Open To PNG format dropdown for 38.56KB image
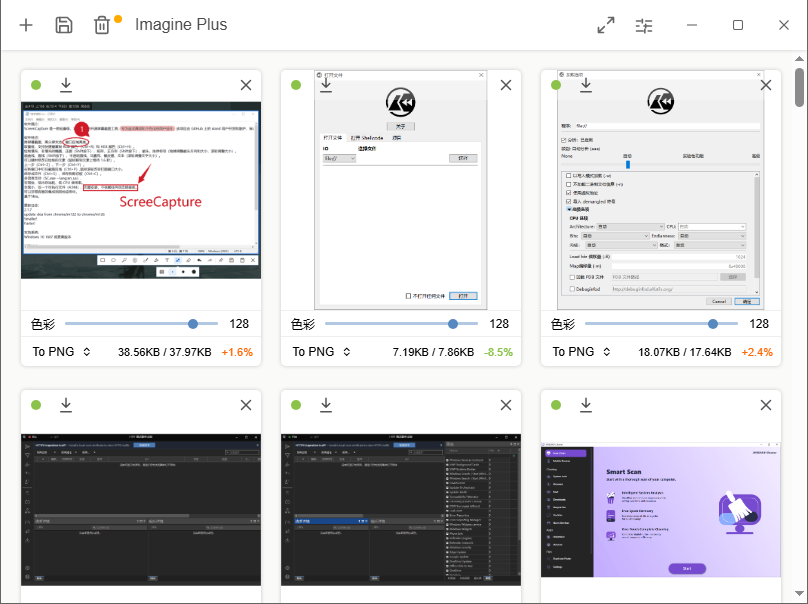This screenshot has height=604, width=808. pyautogui.click(x=62, y=352)
